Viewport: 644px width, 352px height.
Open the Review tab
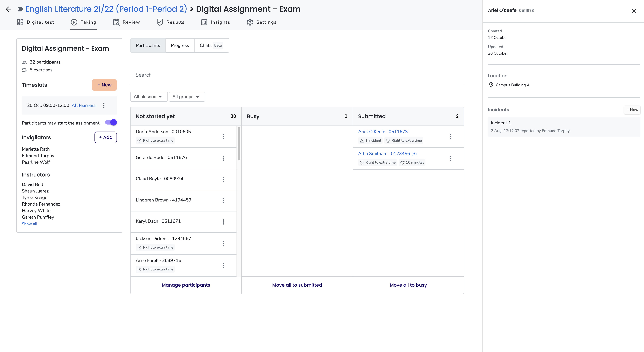[x=126, y=22]
